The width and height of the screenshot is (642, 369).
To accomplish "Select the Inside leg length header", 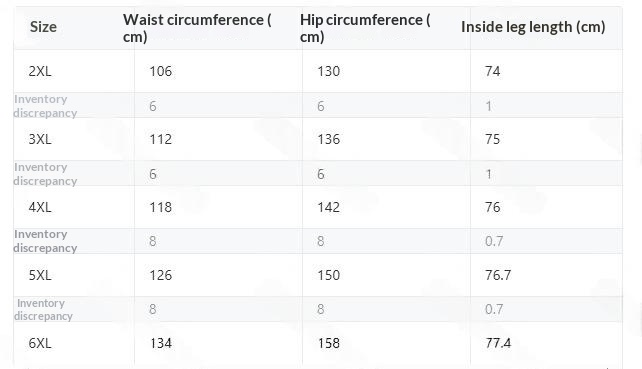I will coord(533,27).
